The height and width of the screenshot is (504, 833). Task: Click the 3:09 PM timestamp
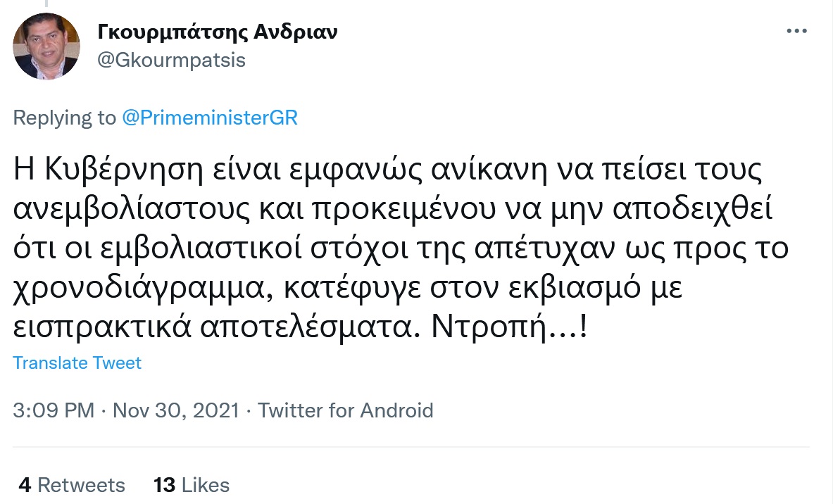click(54, 410)
